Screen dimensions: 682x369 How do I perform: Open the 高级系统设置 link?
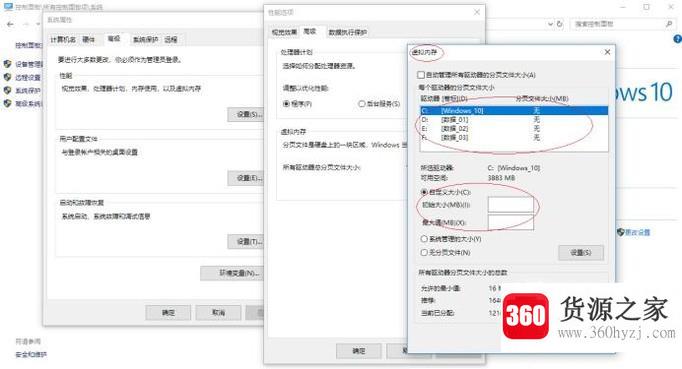point(29,104)
